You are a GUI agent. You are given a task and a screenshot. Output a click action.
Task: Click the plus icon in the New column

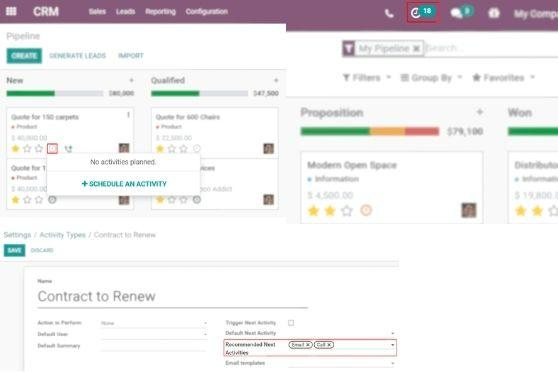point(131,80)
